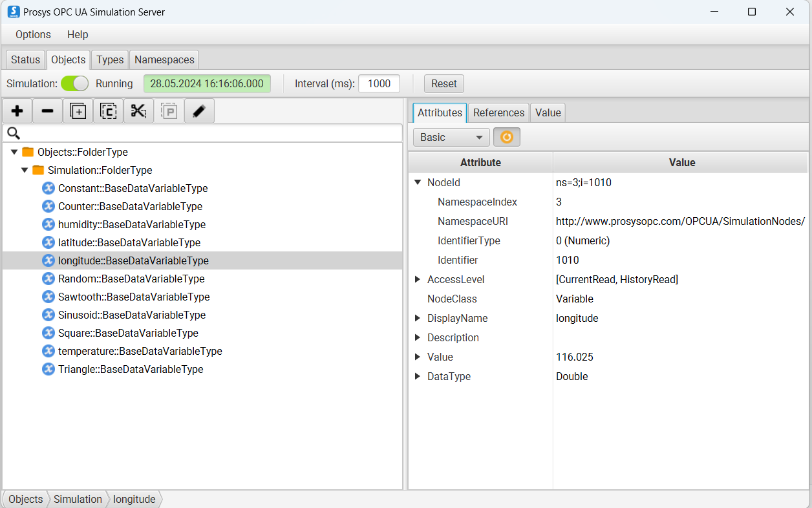Collapse the Simulation::FolderType tree node
812x508 pixels.
pyautogui.click(x=25, y=170)
